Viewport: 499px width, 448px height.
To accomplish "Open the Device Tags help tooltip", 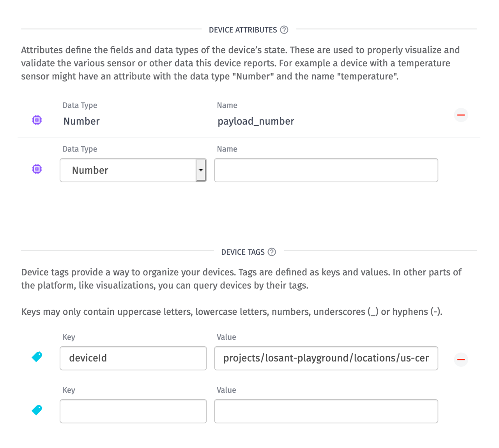I will pos(272,252).
